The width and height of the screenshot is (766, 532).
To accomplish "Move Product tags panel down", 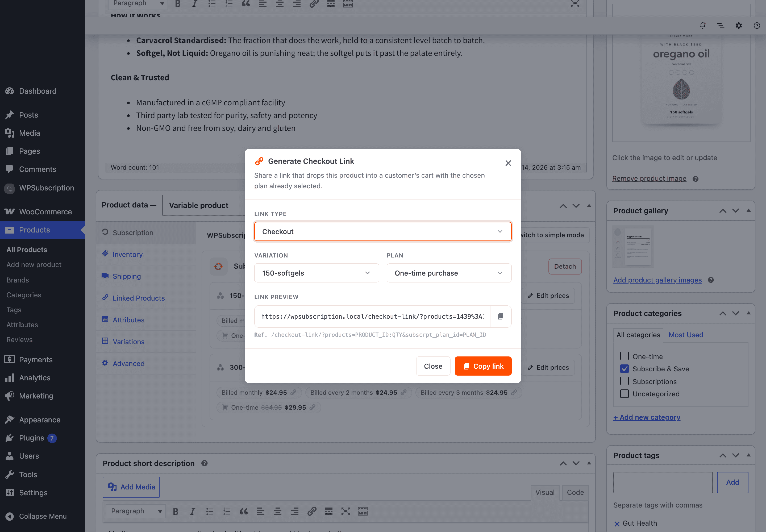I will point(735,455).
